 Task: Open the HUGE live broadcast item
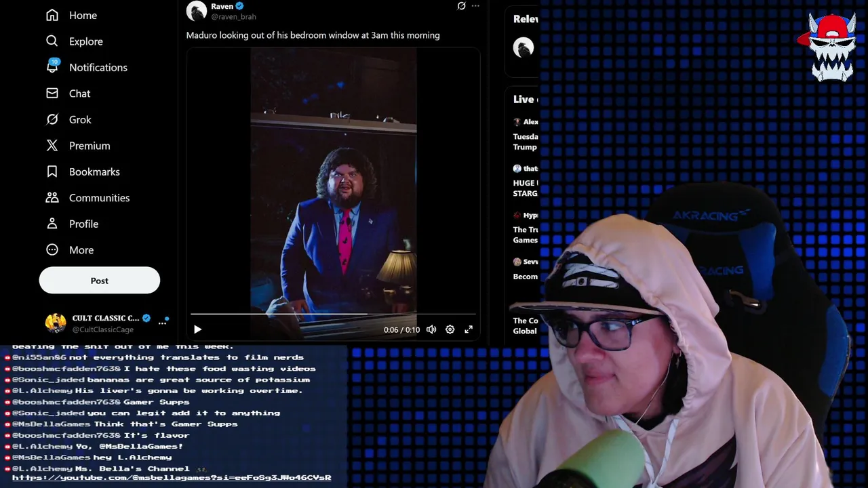[526, 188]
